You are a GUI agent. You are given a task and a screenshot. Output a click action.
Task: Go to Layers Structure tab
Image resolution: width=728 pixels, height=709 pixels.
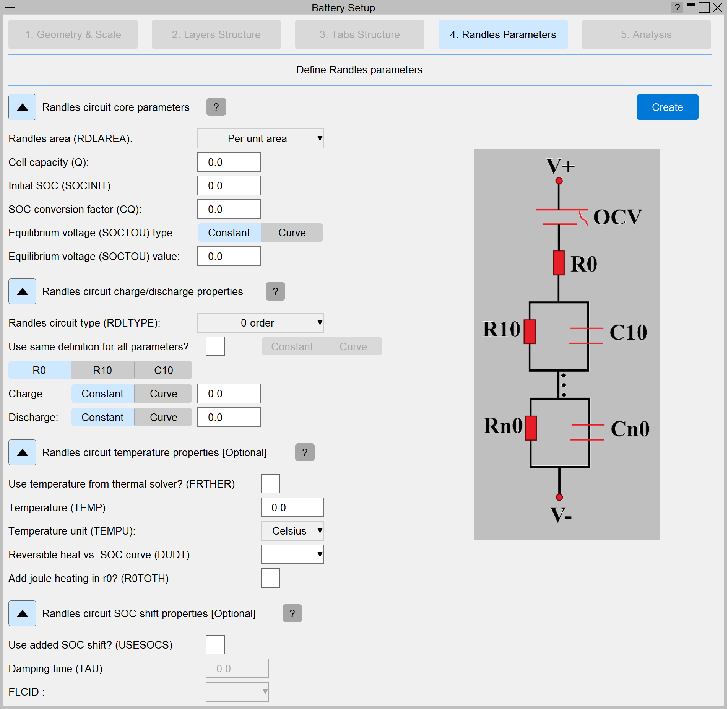[x=216, y=34]
